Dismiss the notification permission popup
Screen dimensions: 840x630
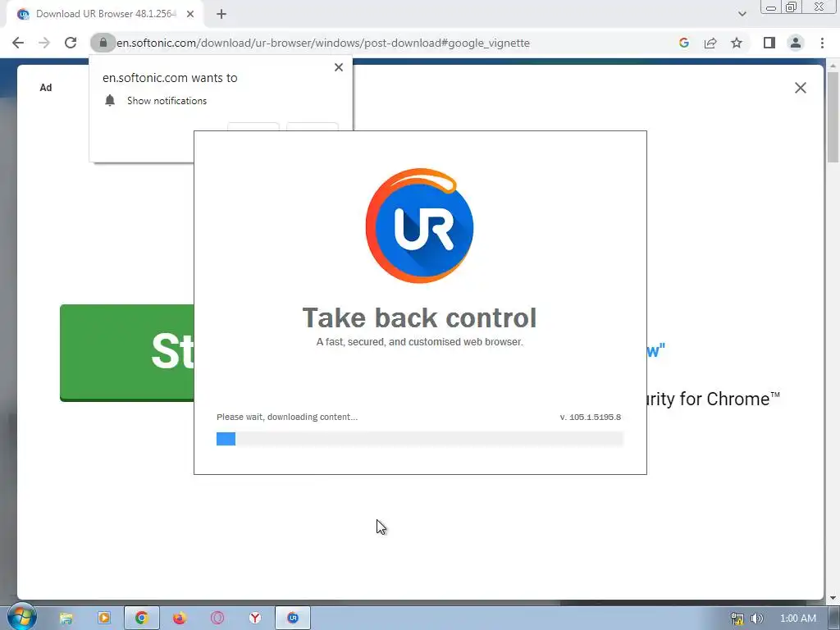(x=339, y=67)
